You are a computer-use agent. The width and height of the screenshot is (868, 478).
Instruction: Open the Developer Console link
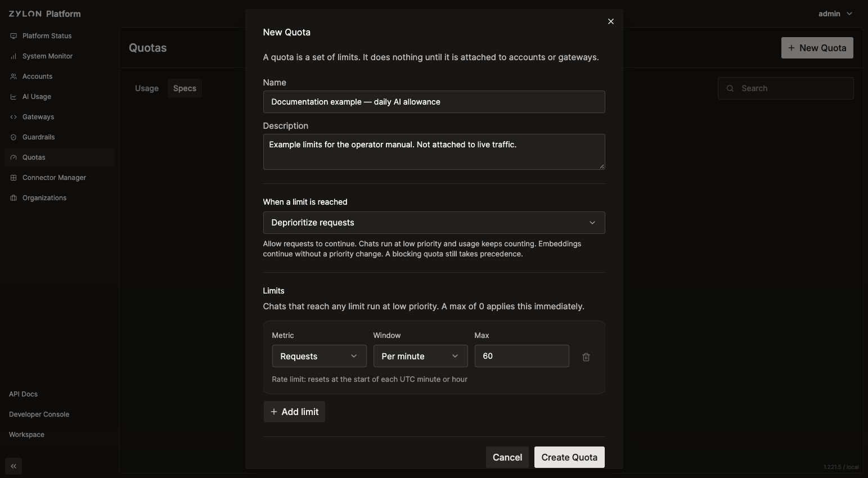39,414
